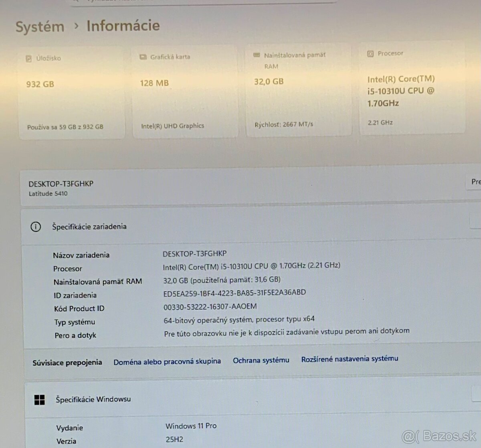Click inside the settings search field
Image resolution: width=481 pixels, height=448 pixels.
[200, 1]
